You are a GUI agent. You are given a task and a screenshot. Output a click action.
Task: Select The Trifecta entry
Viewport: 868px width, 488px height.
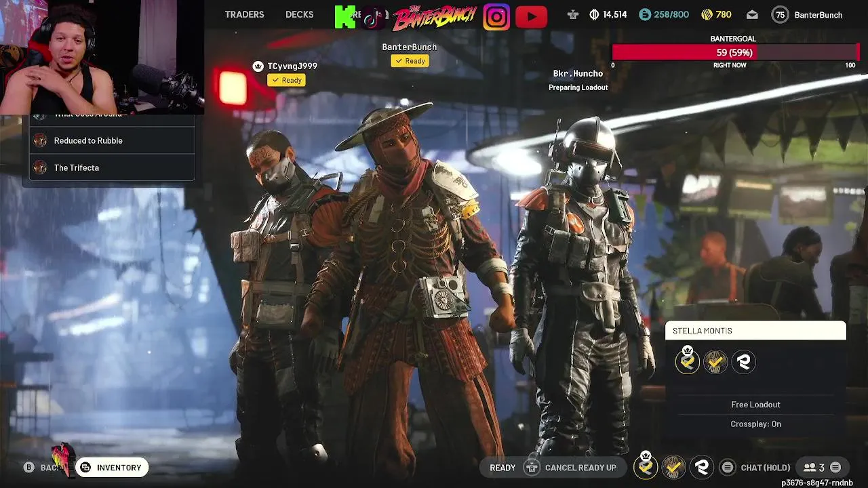pyautogui.click(x=112, y=167)
